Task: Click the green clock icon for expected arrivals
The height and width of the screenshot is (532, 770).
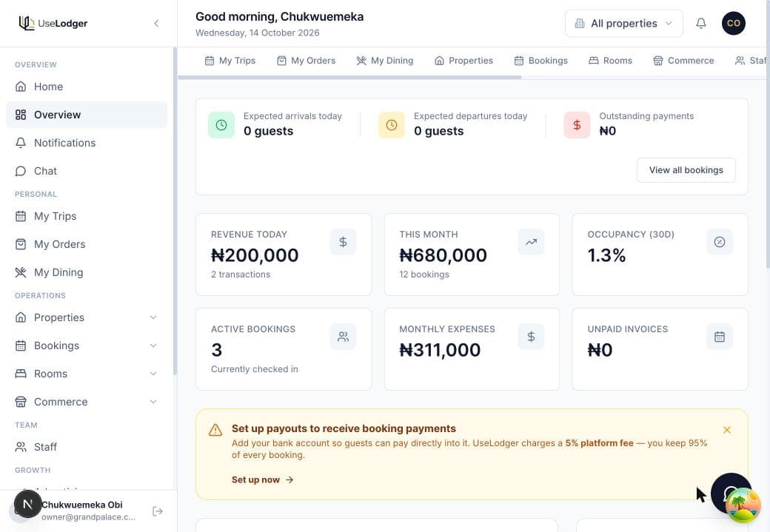Action: 221,124
